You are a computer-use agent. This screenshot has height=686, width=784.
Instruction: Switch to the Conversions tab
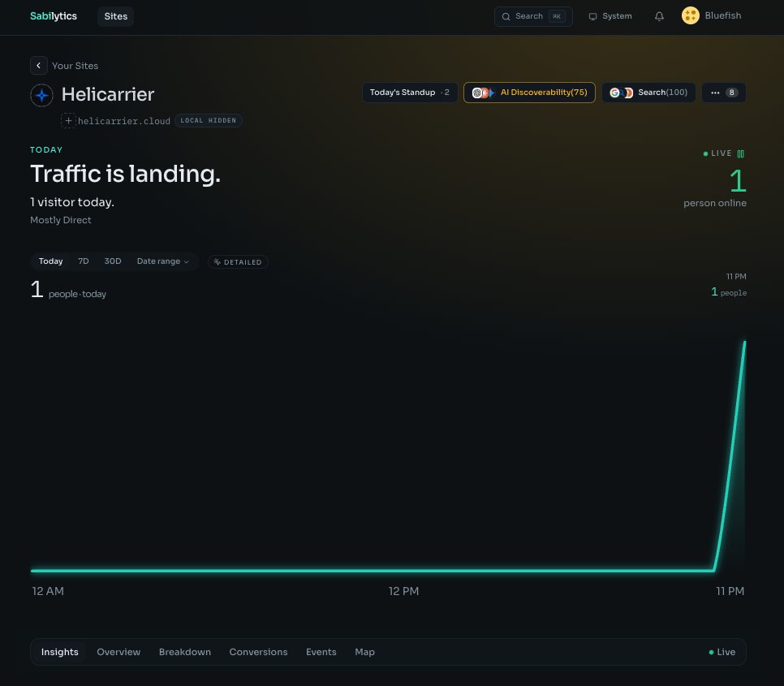pos(259,652)
